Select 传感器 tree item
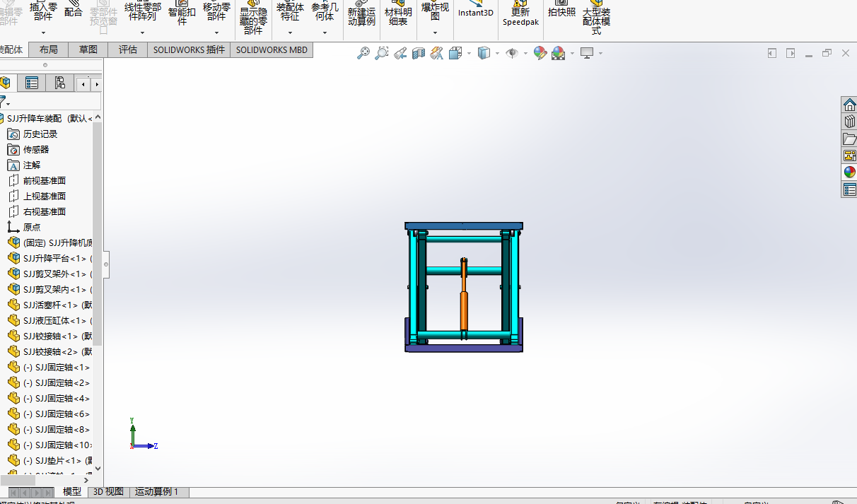The height and width of the screenshot is (504, 857). coord(28,149)
